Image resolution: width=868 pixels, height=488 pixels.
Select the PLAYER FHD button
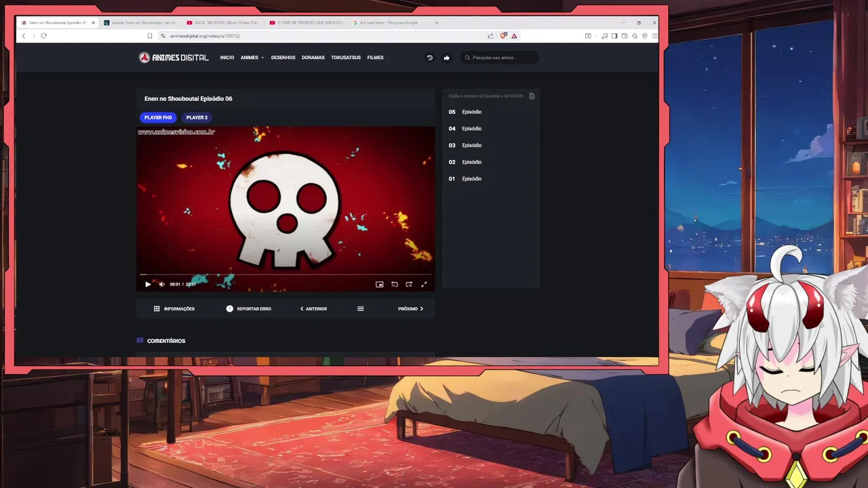click(x=158, y=117)
